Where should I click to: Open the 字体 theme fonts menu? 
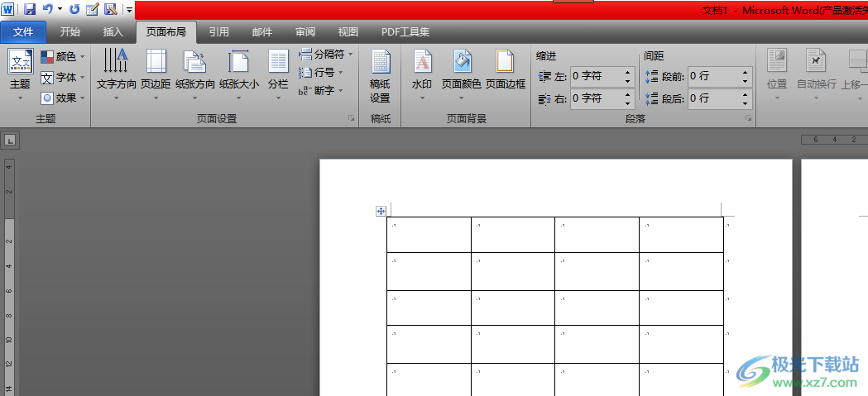click(63, 78)
